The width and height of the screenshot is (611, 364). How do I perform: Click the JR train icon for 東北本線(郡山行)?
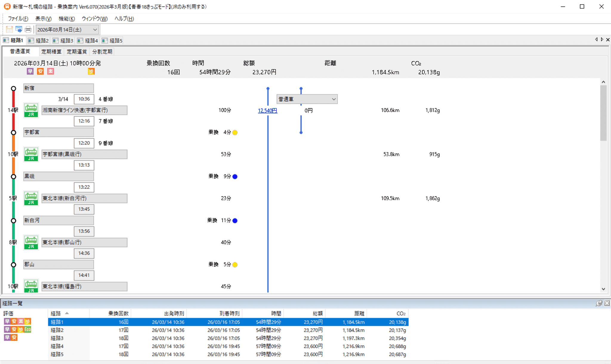pos(31,242)
